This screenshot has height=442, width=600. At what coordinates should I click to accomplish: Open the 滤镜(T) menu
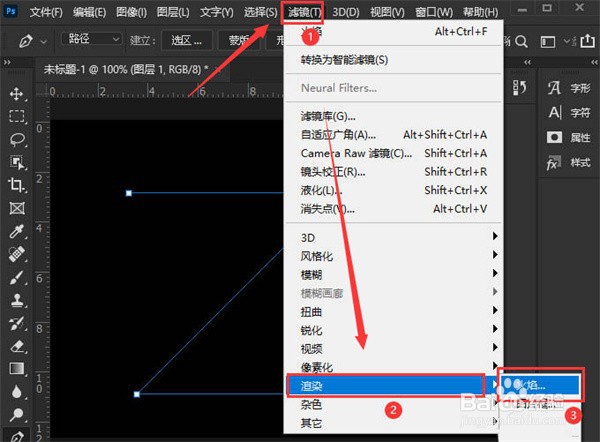coord(305,12)
